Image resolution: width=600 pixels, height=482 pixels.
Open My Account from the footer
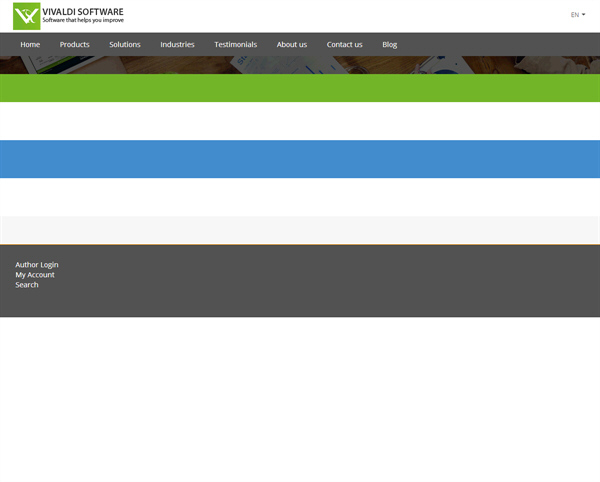(x=35, y=275)
